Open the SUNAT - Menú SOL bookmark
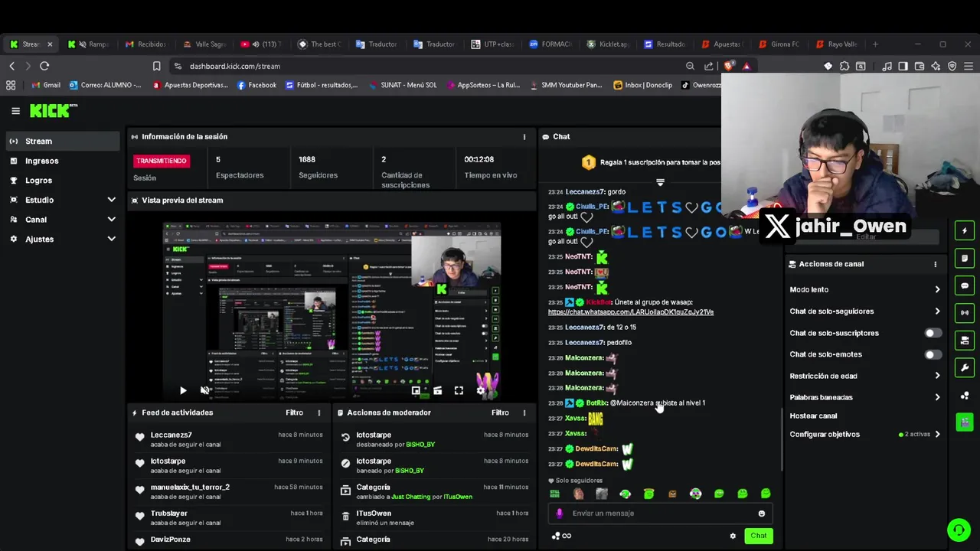This screenshot has height=551, width=980. pos(402,85)
